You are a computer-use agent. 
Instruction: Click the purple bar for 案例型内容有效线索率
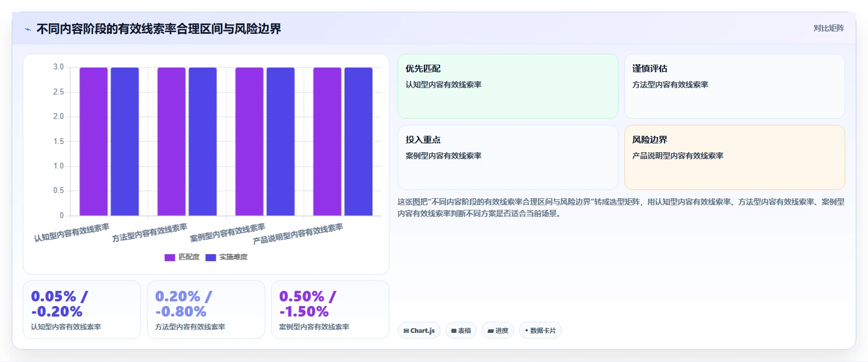coord(249,142)
